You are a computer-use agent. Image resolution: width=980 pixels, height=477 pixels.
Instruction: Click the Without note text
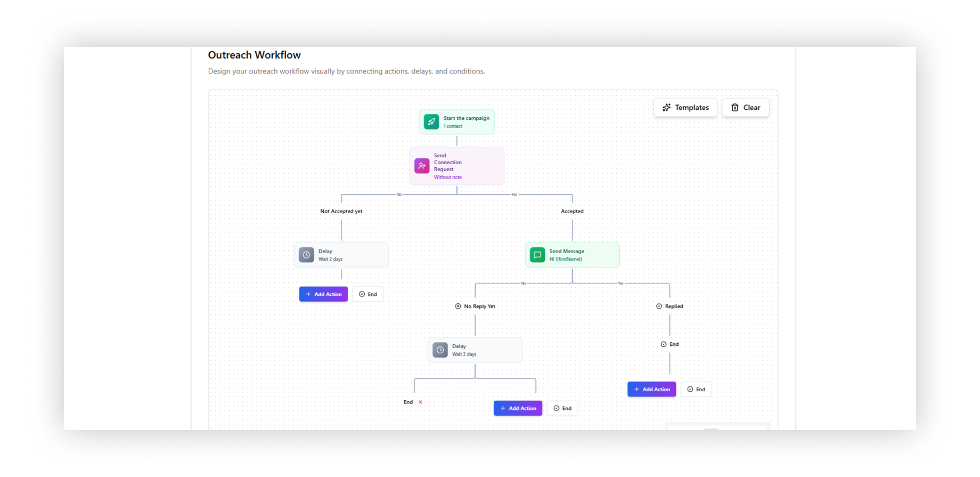point(448,177)
